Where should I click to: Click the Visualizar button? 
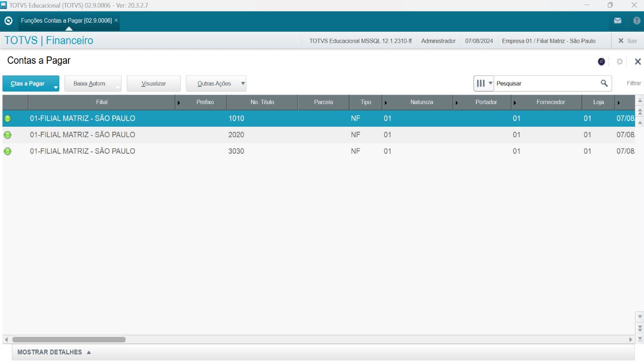point(153,83)
